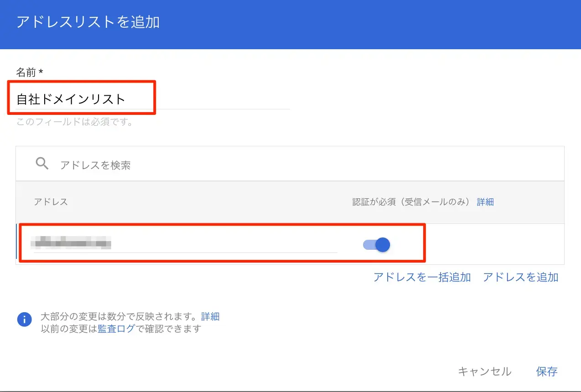Click アドレスを一括追加 to bulk add
Screen dimensions: 581x392
(x=422, y=277)
